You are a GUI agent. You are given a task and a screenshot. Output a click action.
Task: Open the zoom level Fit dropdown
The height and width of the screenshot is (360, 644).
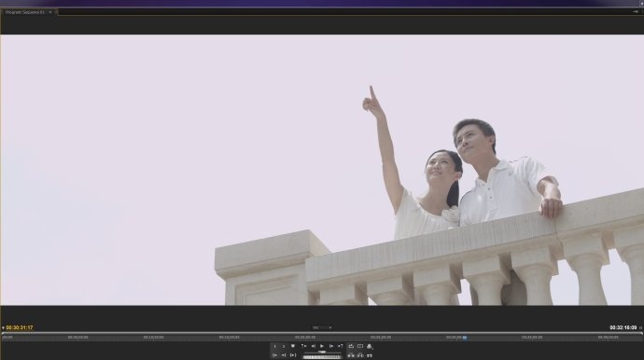pos(322,327)
